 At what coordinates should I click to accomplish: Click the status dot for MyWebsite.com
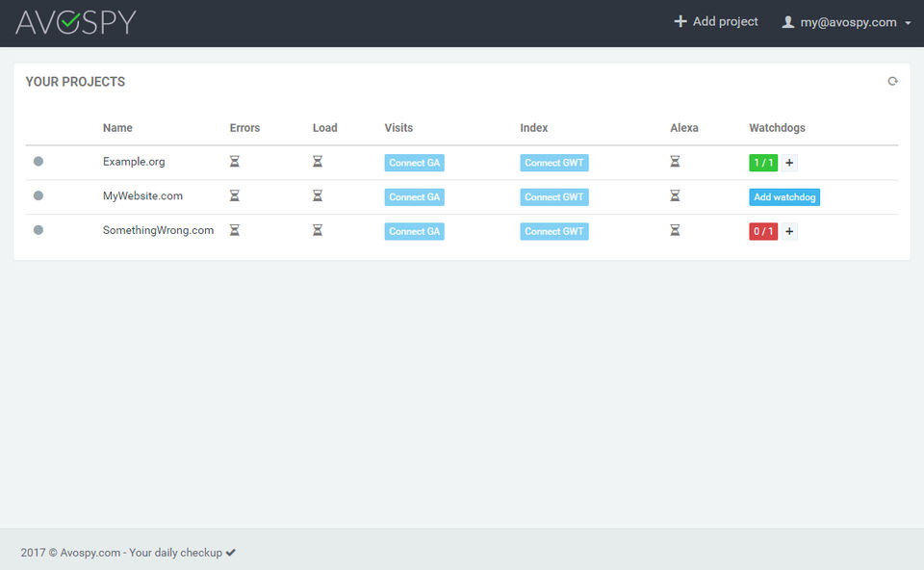(x=38, y=195)
